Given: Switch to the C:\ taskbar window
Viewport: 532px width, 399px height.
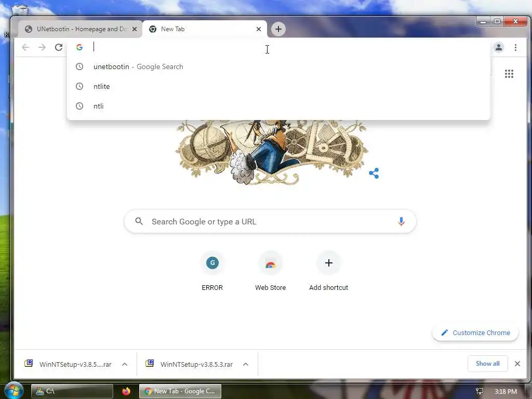Looking at the screenshot, I should 72,391.
